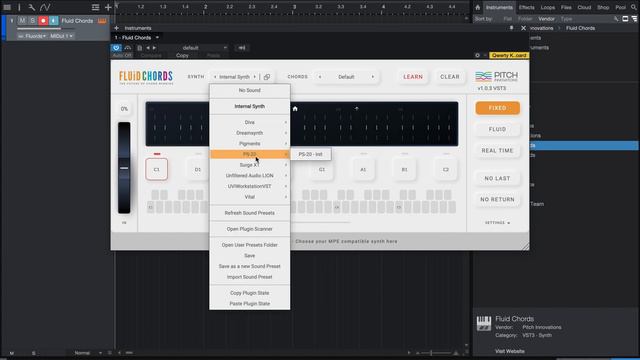Go to browser Home icon
640x360 pixels.
coord(478,7)
